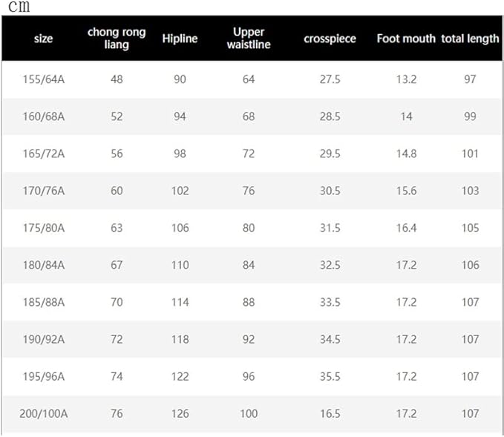Click the 160/68A size cell

click(44, 116)
